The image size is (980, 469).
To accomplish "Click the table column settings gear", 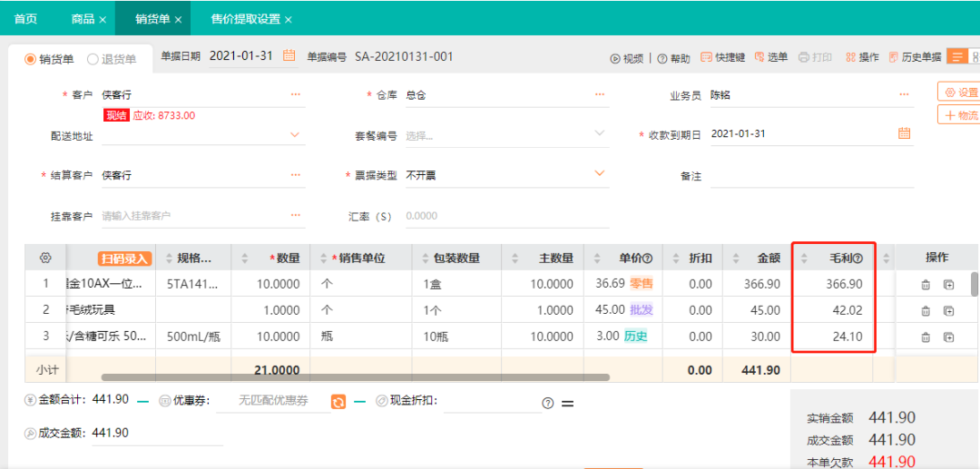I will point(45,259).
